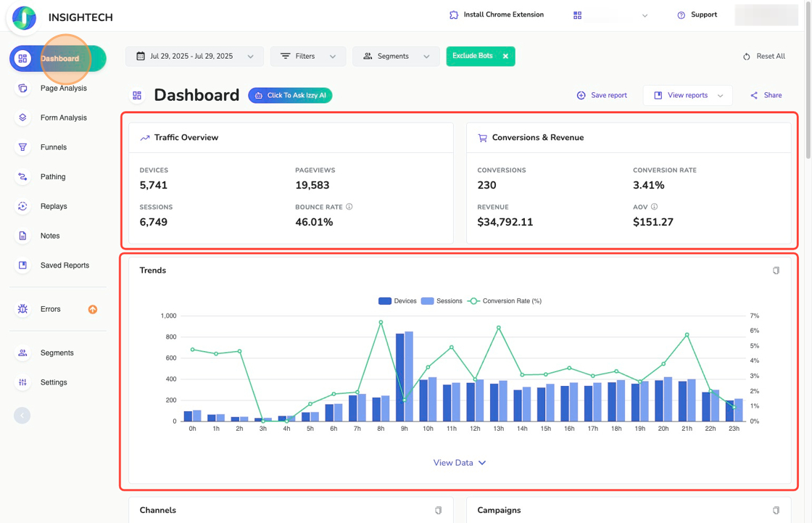Go to Replays in the sidebar
Screen dimensions: 812x523
coord(53,206)
